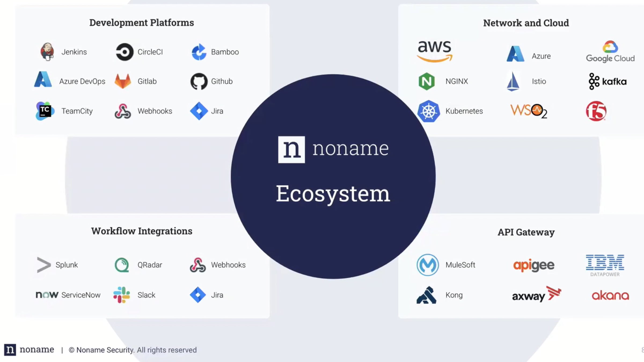Click the Bamboo label
The width and height of the screenshot is (644, 362).
point(225,52)
